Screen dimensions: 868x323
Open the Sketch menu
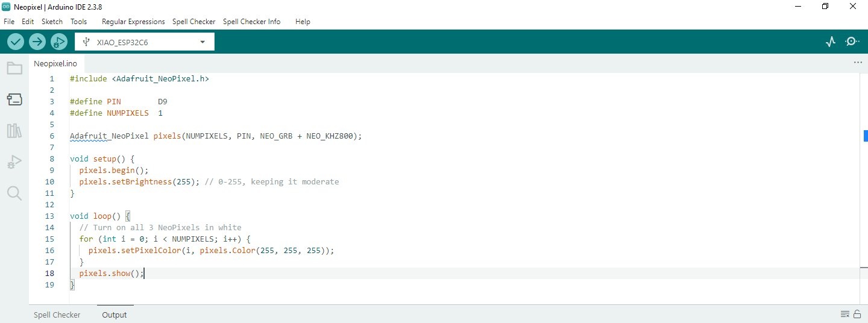click(x=52, y=22)
